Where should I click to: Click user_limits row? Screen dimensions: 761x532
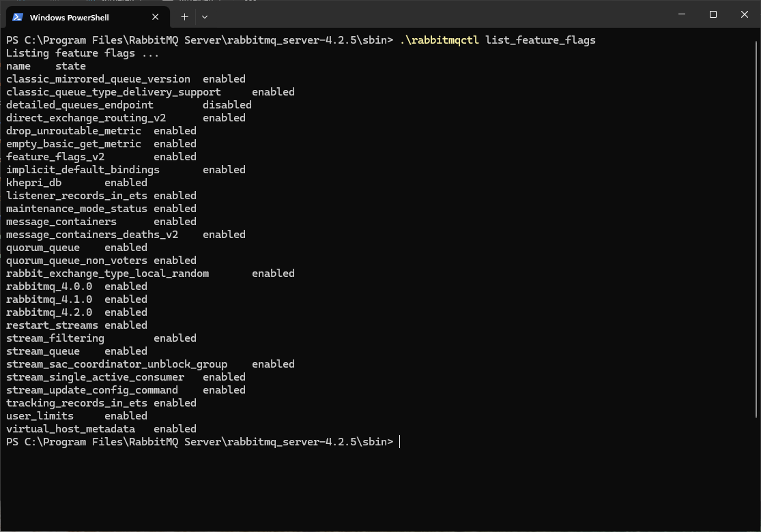click(76, 416)
